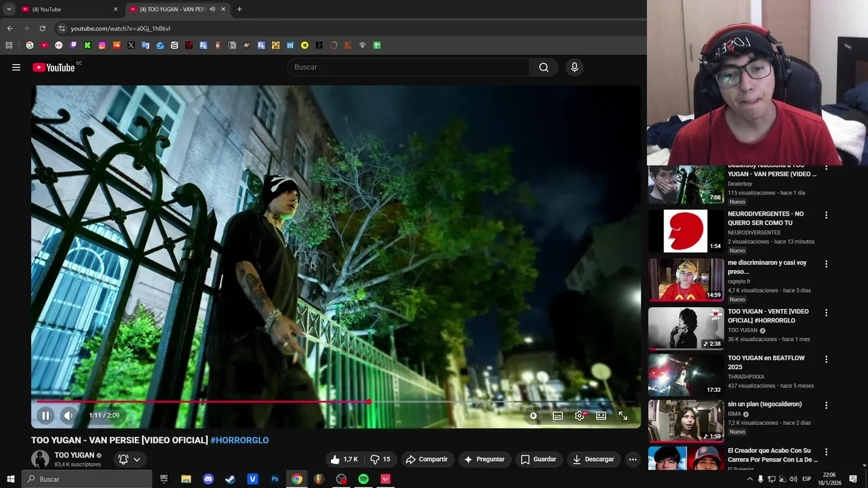This screenshot has width=868, height=488.
Task: Open Steam from the taskbar
Action: coord(230,479)
